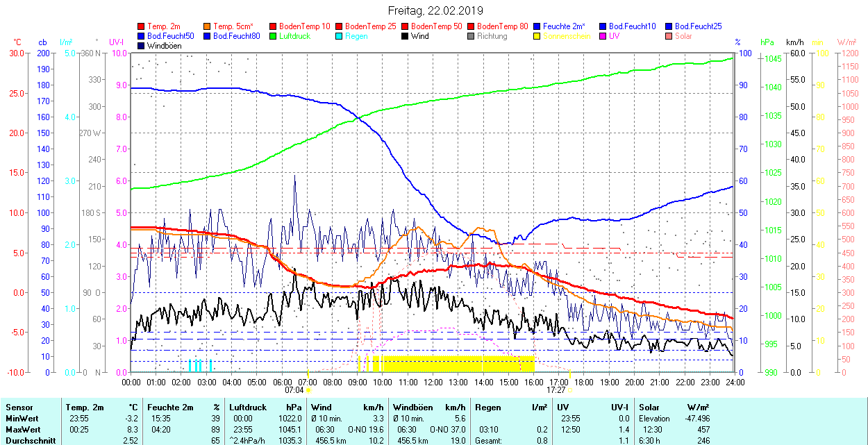The image size is (868, 445).
Task: Click the green Luftdruck legend marker
Action: (274, 36)
